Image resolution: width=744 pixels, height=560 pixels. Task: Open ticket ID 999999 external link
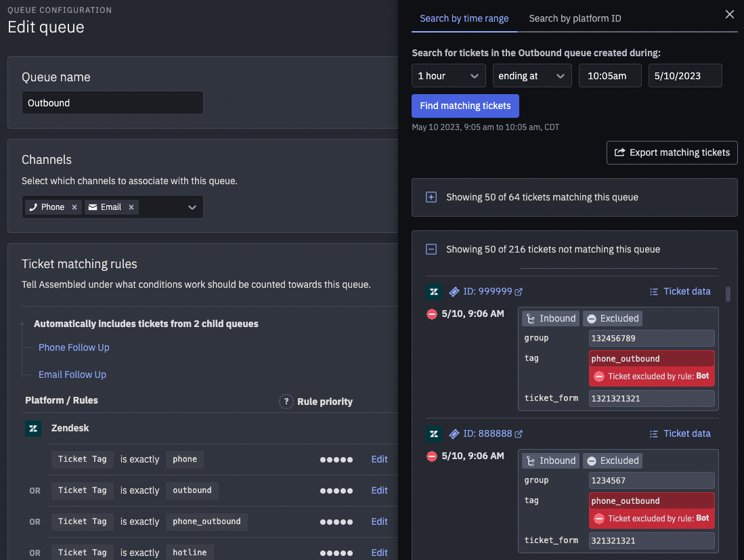[x=518, y=292]
